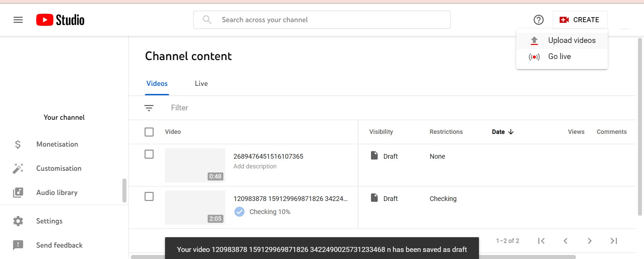Click None restrictions cell
Screen dimensions: 644x259
coord(437,156)
